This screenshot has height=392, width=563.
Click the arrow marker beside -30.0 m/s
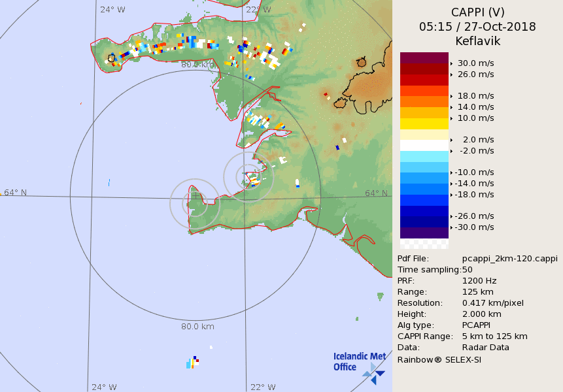(452, 227)
